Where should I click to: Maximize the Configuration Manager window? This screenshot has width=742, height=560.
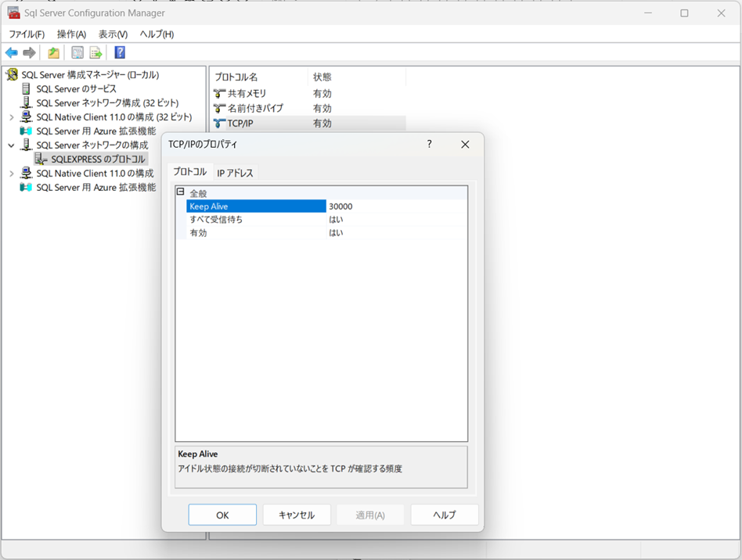684,13
